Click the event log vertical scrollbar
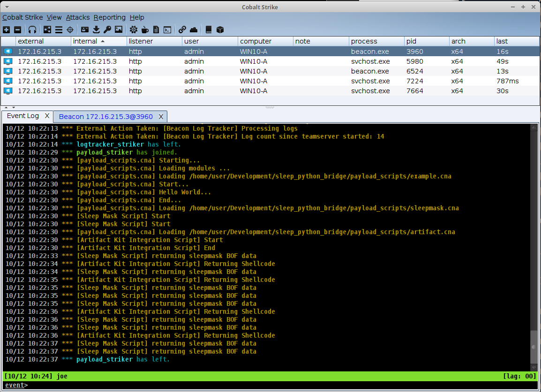The image size is (541, 392). pos(533,347)
